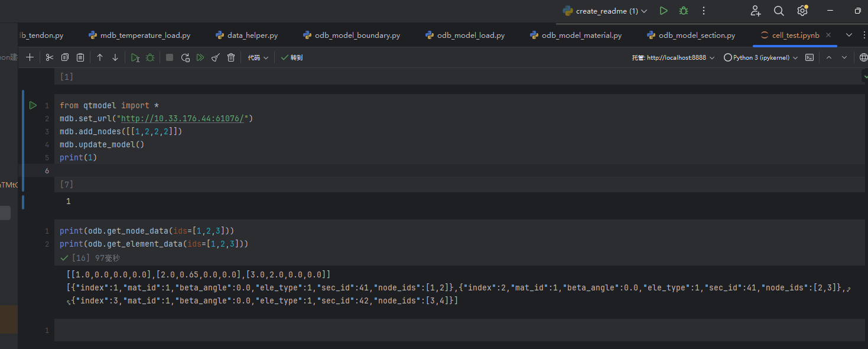
Task: Run cell and select below in notebook toolbar
Action: (x=135, y=57)
